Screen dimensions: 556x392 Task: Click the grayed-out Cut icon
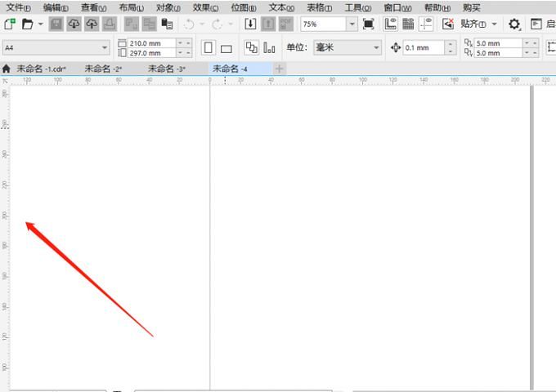click(x=132, y=24)
